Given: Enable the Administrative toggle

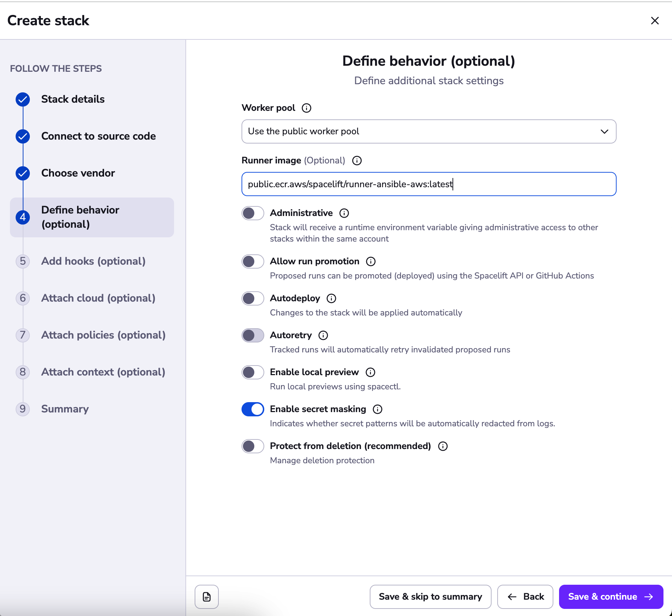Looking at the screenshot, I should tap(253, 213).
